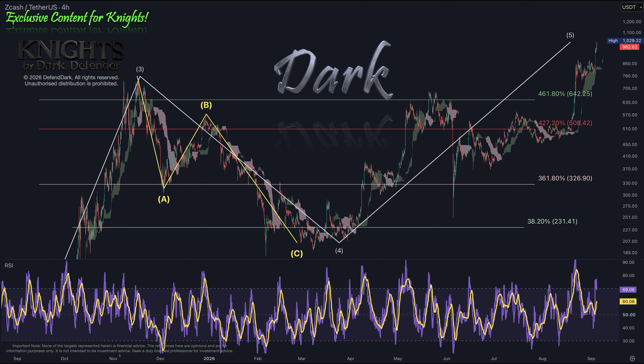The height and width of the screenshot is (364, 644).
Task: Click the Oct label on time axis
Action: click(65, 358)
